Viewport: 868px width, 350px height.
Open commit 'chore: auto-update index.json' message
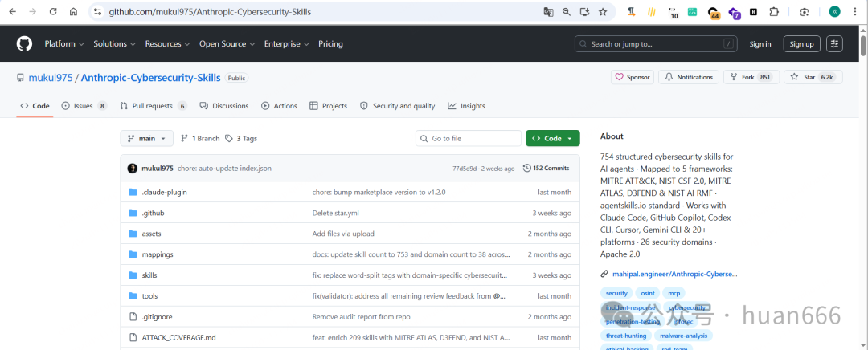224,168
